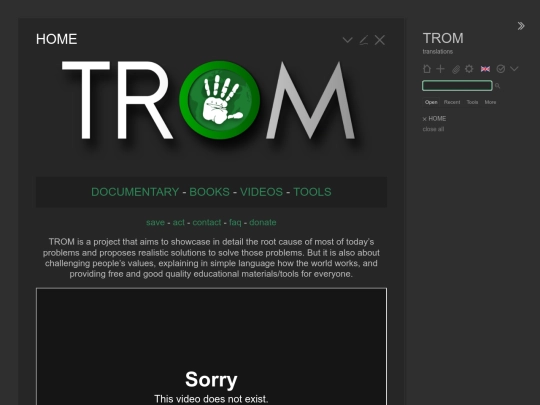Open HOME from the sidebar open list

tap(437, 118)
